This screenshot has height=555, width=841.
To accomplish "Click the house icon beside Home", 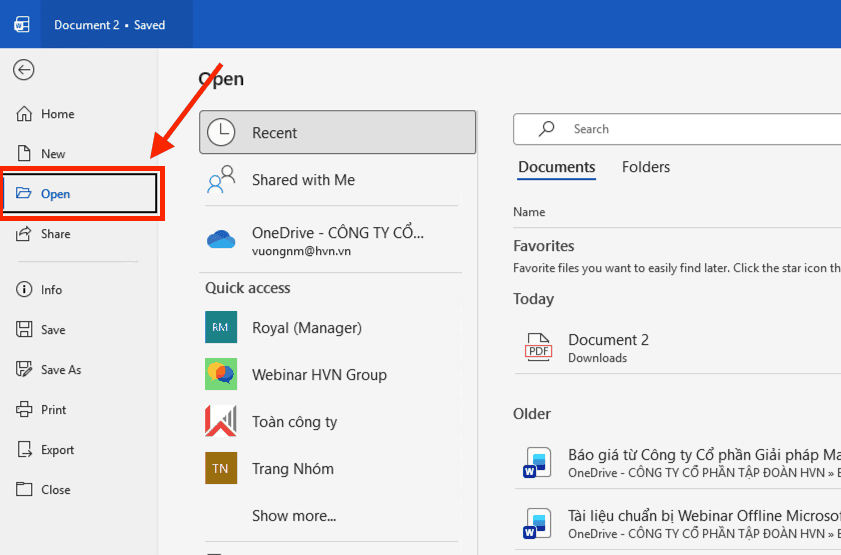I will coord(24,114).
